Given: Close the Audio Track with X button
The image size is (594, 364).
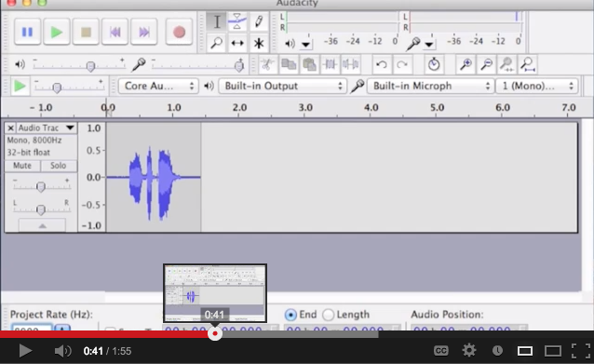Looking at the screenshot, I should tap(10, 128).
